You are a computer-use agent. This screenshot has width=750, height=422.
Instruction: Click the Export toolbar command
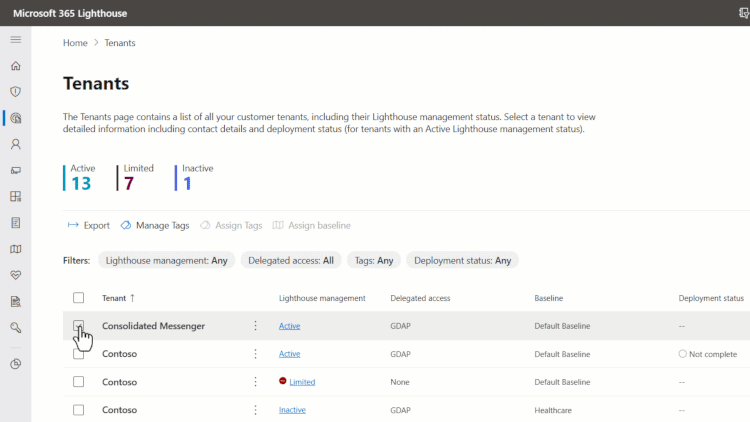click(x=88, y=225)
